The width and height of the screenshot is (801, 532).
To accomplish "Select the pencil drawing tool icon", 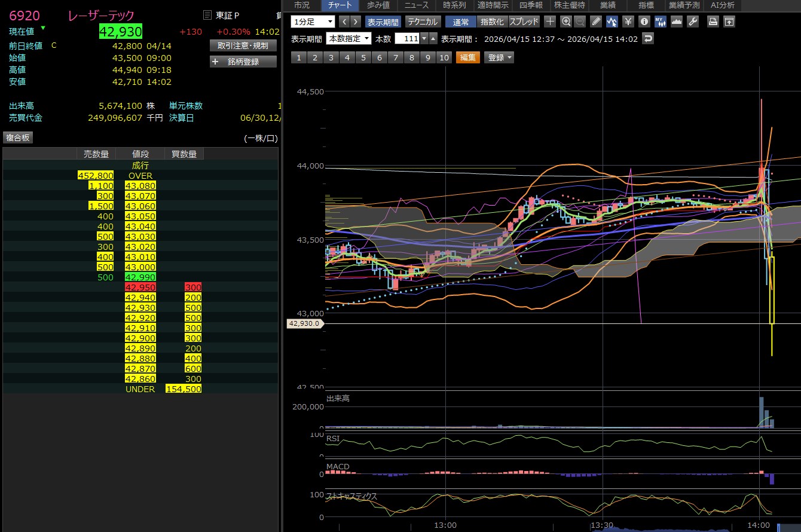I will point(596,22).
